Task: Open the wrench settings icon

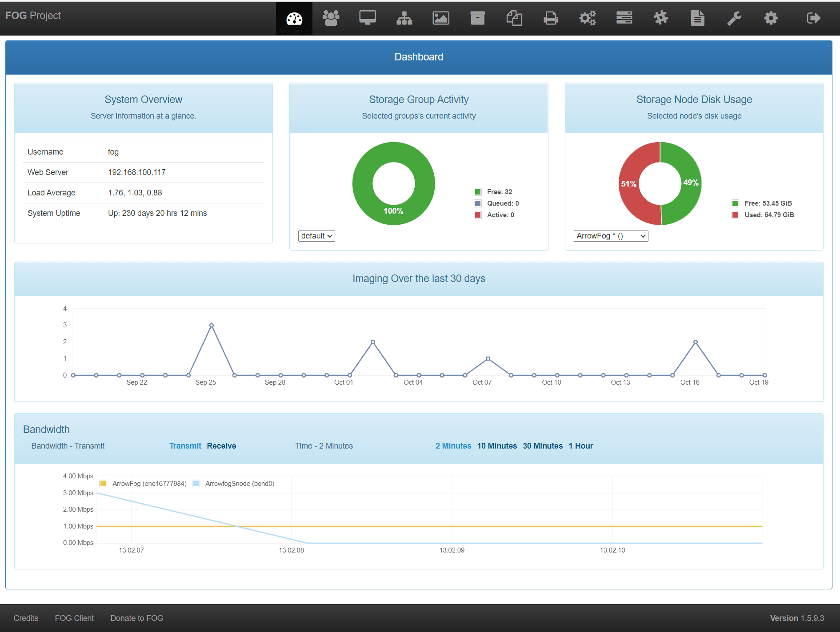Action: [x=734, y=18]
